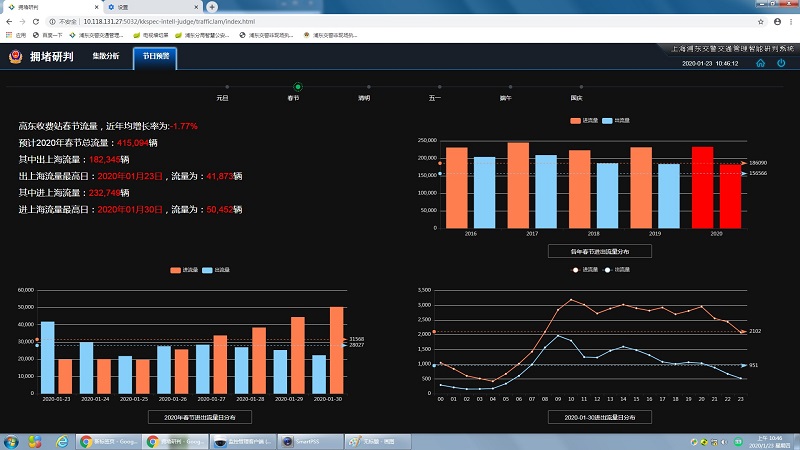
Task: Open the Chrome profile avatar icon
Action: tap(776, 20)
